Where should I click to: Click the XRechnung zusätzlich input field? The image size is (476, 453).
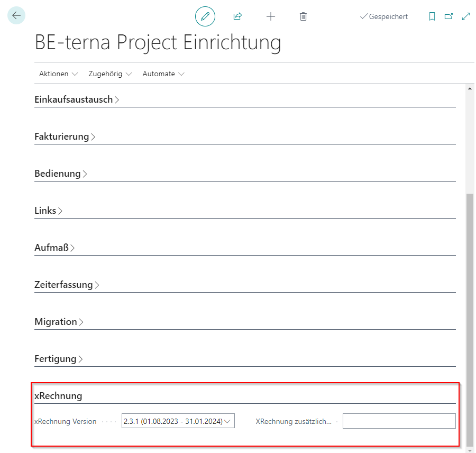(399, 421)
